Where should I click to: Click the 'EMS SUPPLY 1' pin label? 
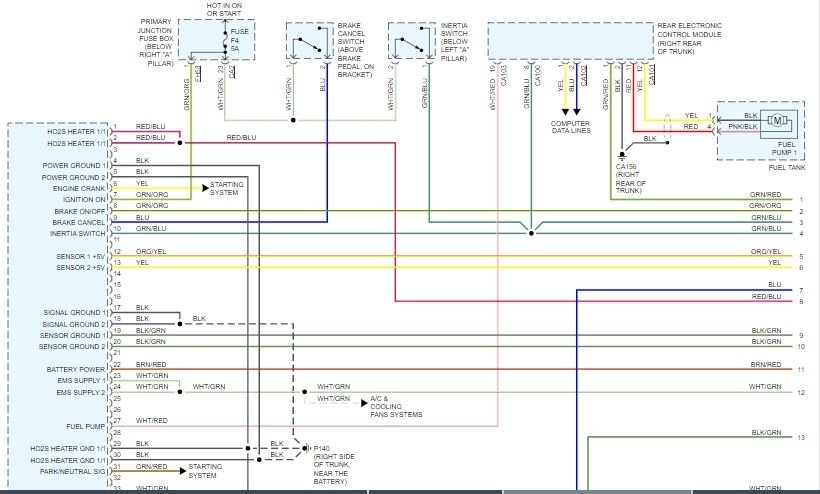pos(82,380)
